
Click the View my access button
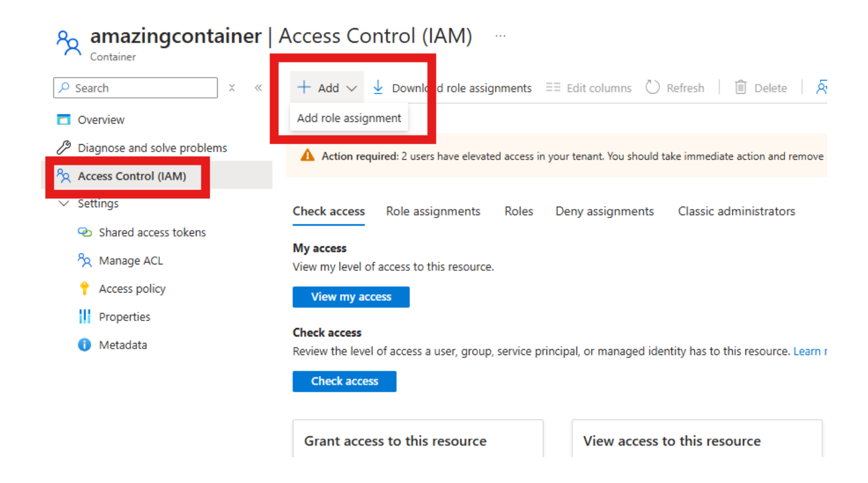(351, 297)
